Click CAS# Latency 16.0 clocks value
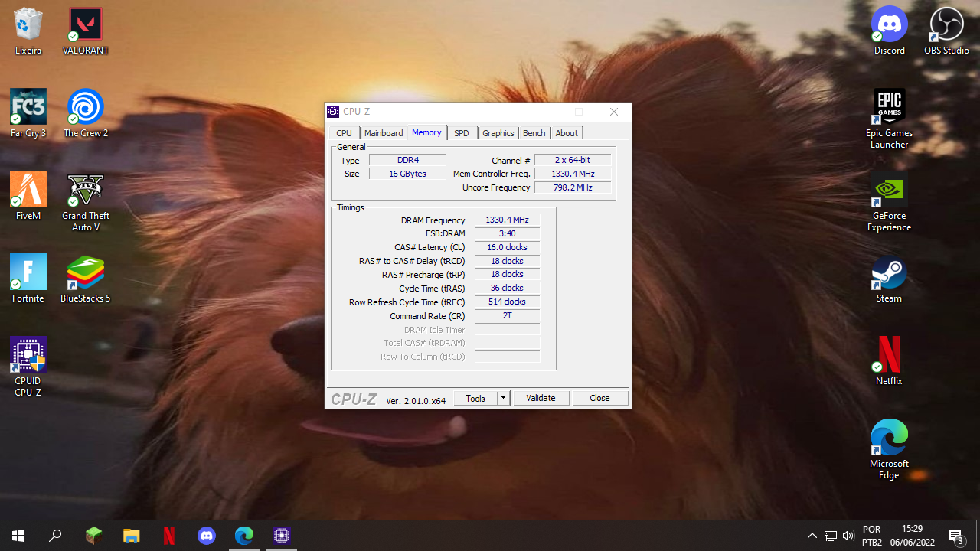Image resolution: width=980 pixels, height=551 pixels. 507,247
